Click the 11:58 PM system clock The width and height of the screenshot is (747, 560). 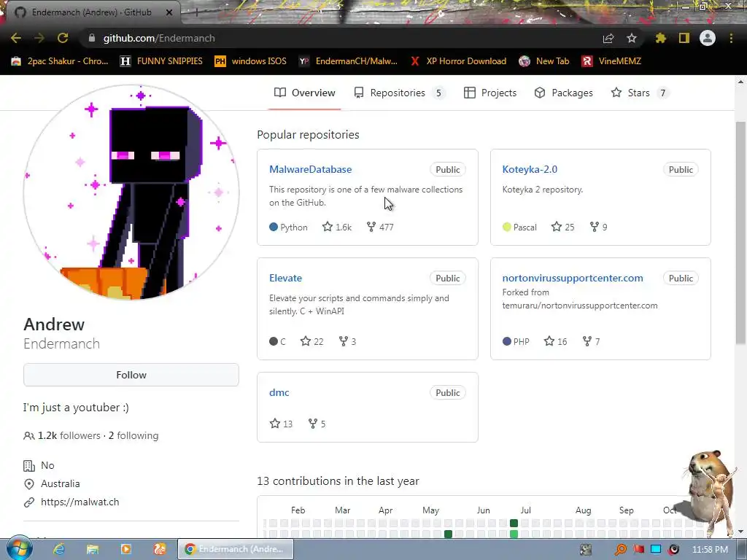pos(710,550)
